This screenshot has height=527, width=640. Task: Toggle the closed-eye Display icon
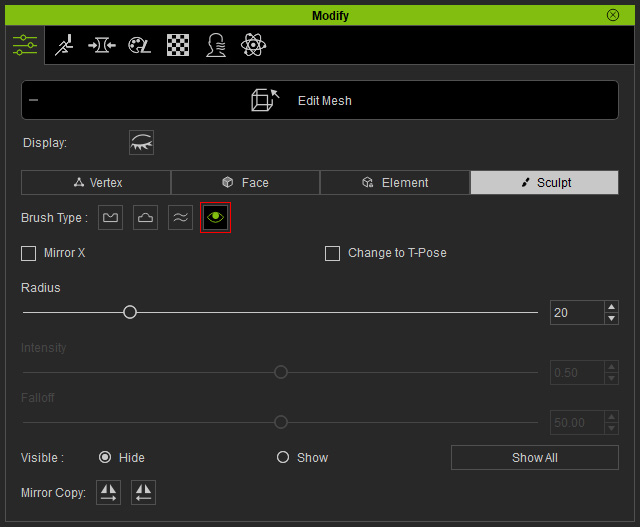click(x=141, y=142)
